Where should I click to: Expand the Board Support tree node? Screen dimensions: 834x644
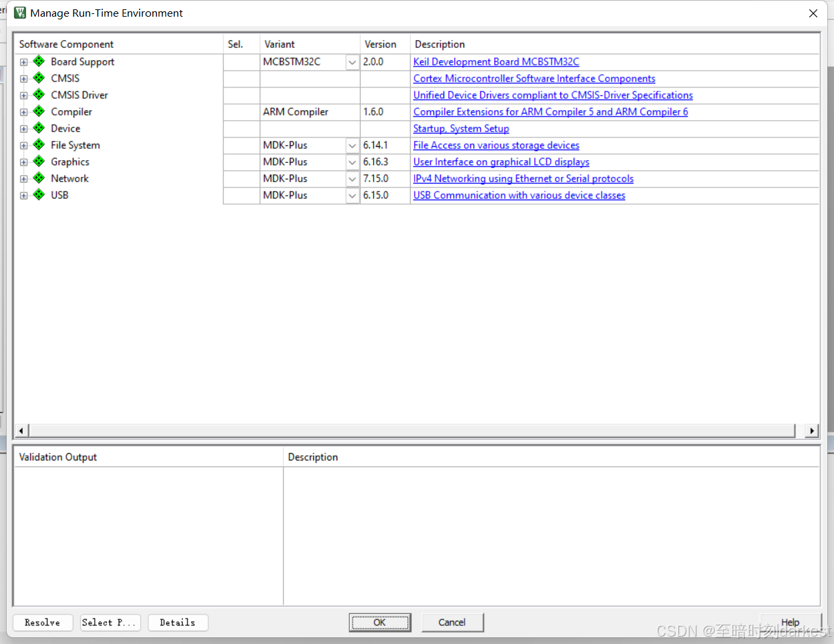(24, 62)
